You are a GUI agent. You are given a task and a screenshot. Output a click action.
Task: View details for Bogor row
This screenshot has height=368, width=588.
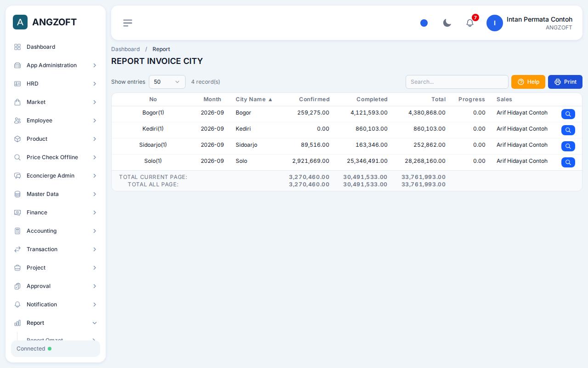coord(568,114)
